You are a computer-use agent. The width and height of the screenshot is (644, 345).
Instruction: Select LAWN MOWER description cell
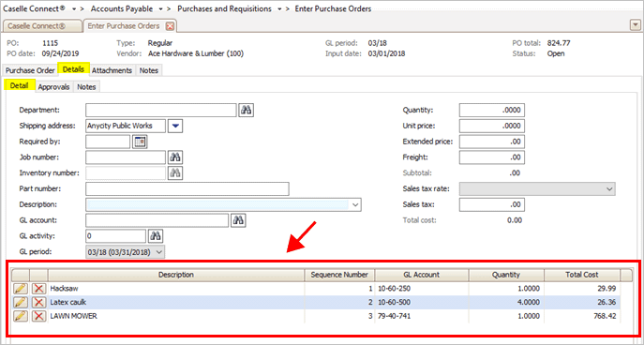[176, 316]
